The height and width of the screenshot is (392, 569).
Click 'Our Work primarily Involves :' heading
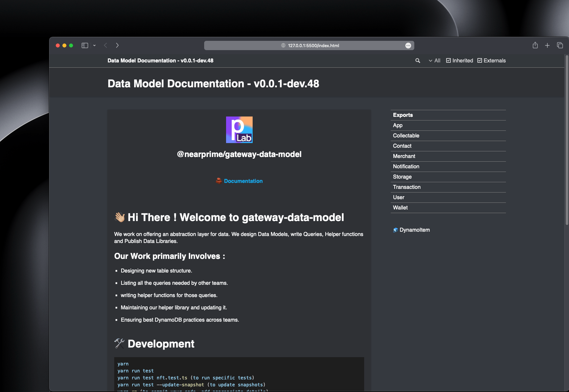click(170, 256)
